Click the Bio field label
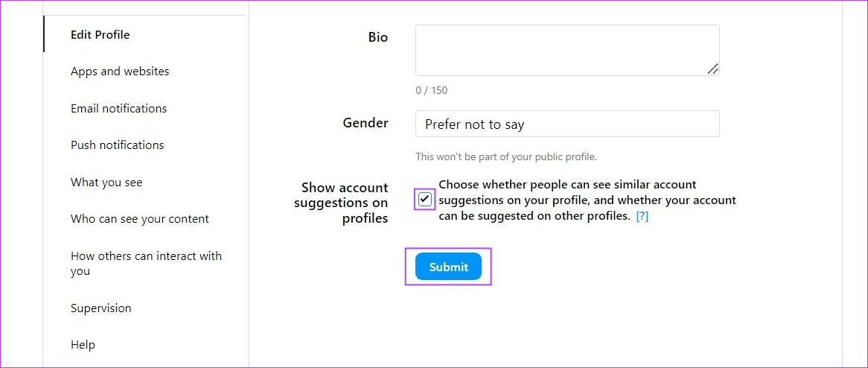The width and height of the screenshot is (868, 368). pos(378,38)
